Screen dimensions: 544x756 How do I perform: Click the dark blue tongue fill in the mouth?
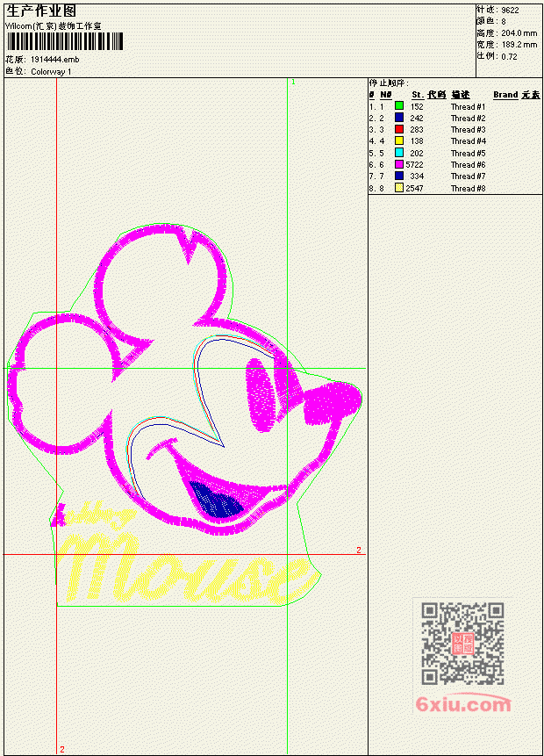tap(217, 500)
